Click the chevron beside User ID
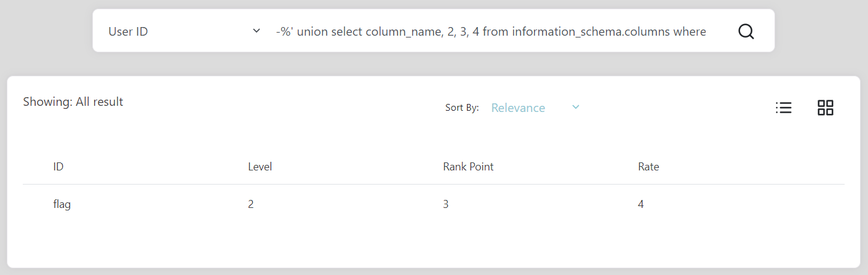The height and width of the screenshot is (275, 868). pos(257,31)
